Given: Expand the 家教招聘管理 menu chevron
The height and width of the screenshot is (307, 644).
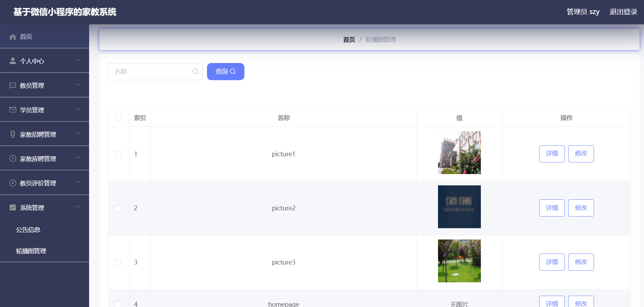Looking at the screenshot, I should [x=78, y=133].
